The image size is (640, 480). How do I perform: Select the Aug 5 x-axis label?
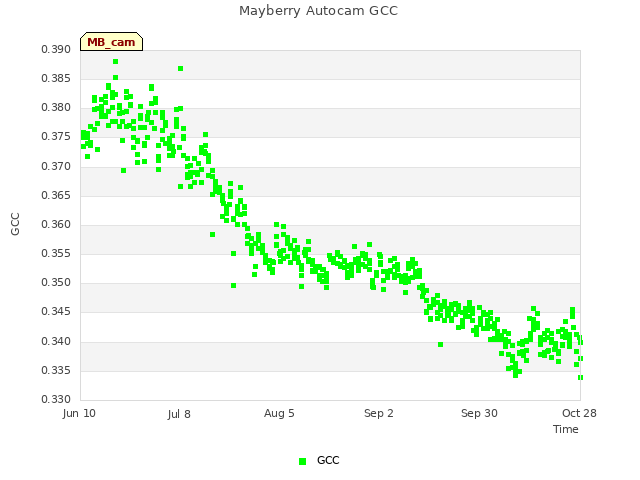(x=279, y=413)
